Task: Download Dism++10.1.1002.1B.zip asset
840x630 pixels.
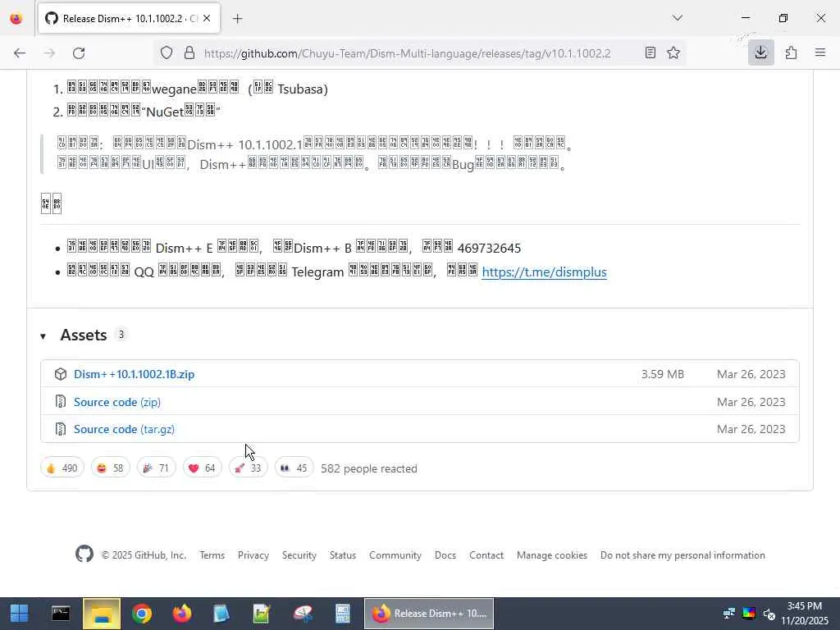Action: (x=134, y=374)
